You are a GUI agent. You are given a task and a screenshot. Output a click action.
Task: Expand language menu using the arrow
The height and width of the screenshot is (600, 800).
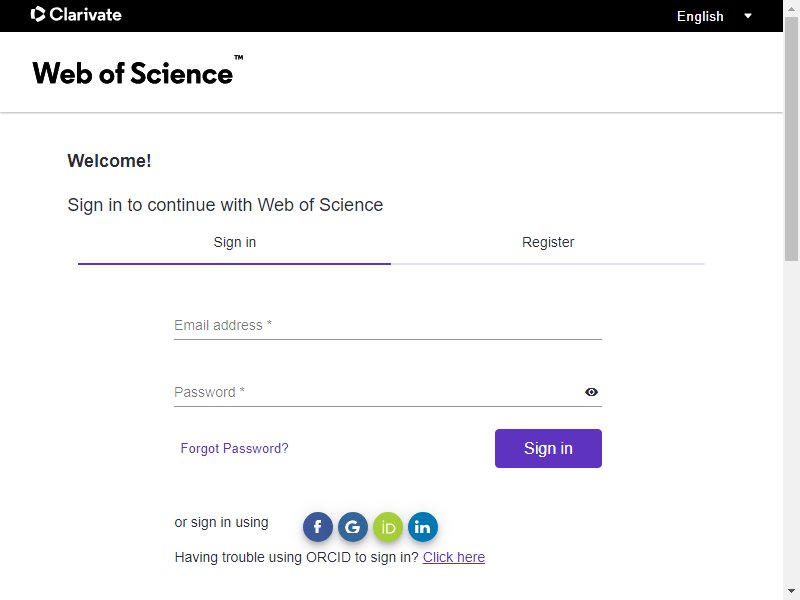click(x=748, y=16)
